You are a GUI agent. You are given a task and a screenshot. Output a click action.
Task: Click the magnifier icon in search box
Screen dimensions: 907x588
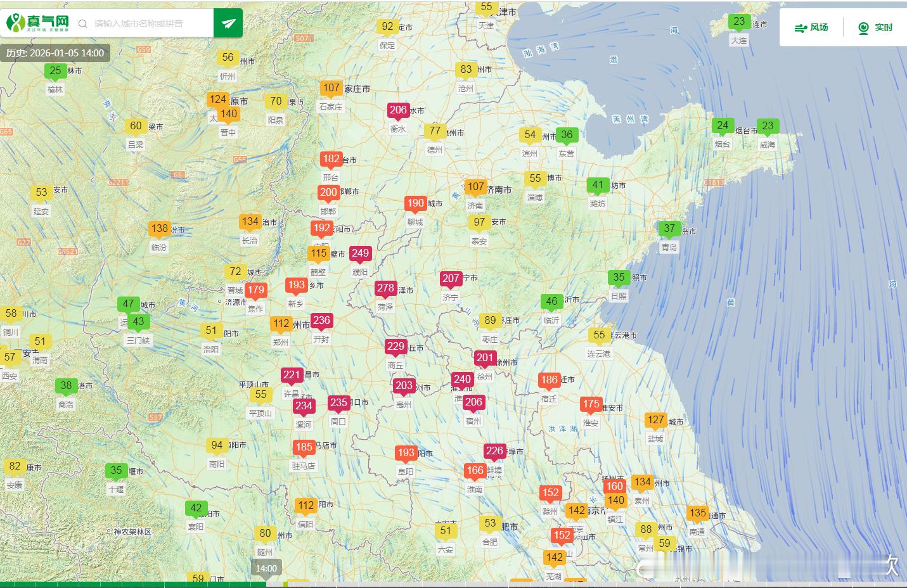click(83, 23)
